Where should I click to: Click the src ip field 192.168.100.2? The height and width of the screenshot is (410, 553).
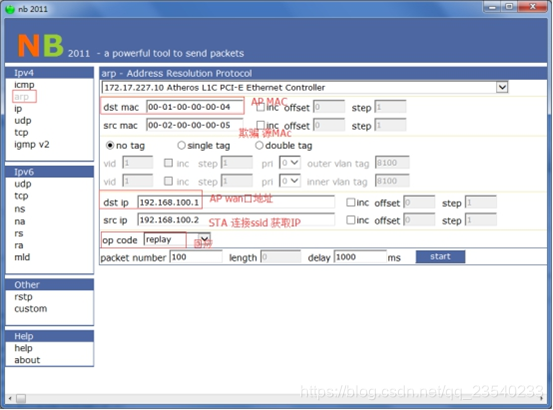(x=236, y=220)
